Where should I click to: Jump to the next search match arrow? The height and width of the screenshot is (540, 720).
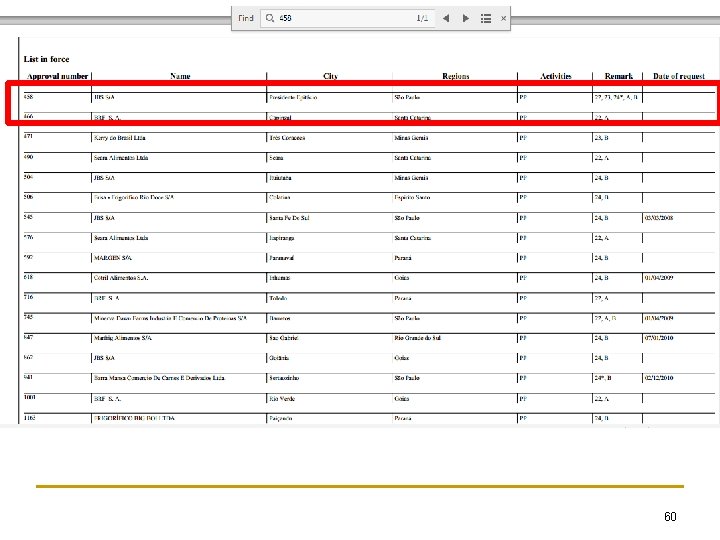click(466, 18)
